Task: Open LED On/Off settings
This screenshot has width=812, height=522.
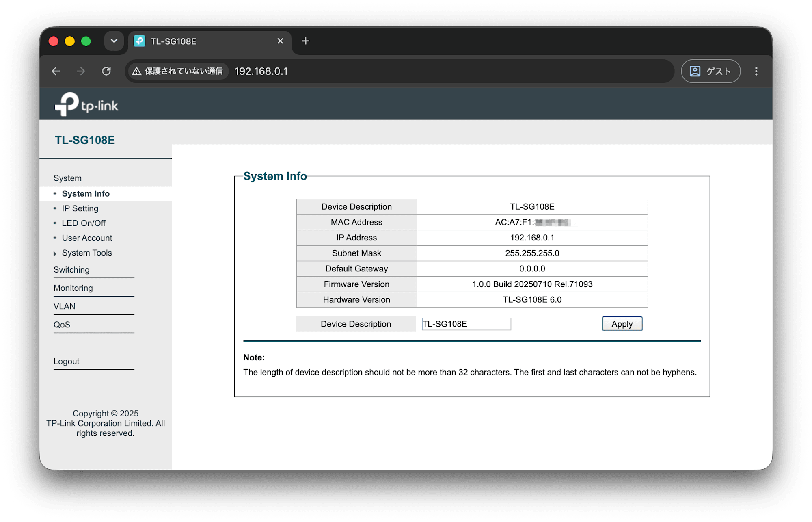Action: pos(84,223)
